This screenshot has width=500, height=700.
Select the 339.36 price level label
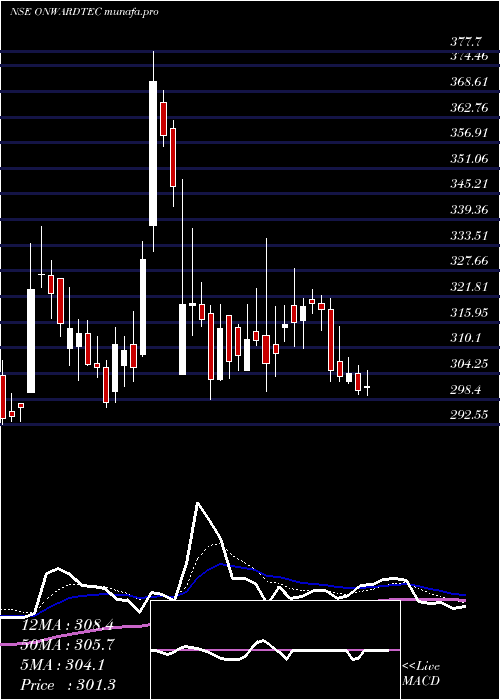(469, 210)
